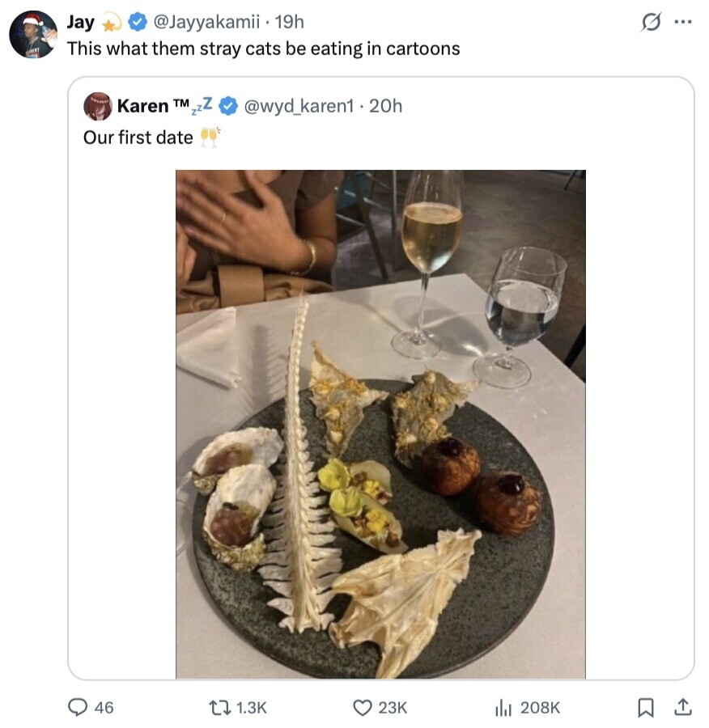Open the quoted tweet's dinner plate photo

click(x=380, y=424)
